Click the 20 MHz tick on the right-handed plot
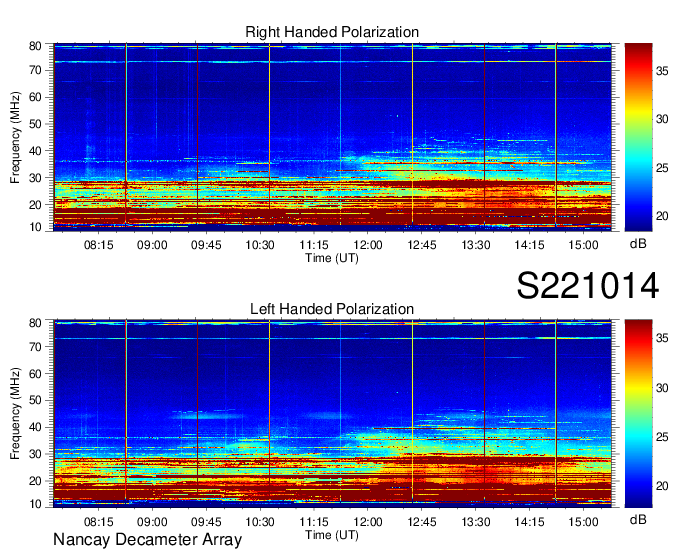680x552 pixels. coord(35,205)
